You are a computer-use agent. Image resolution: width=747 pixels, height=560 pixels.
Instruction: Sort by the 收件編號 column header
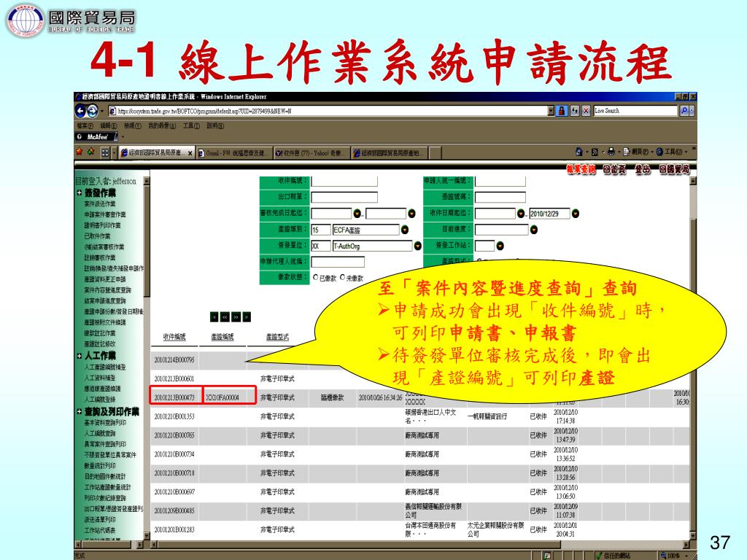[x=174, y=337]
